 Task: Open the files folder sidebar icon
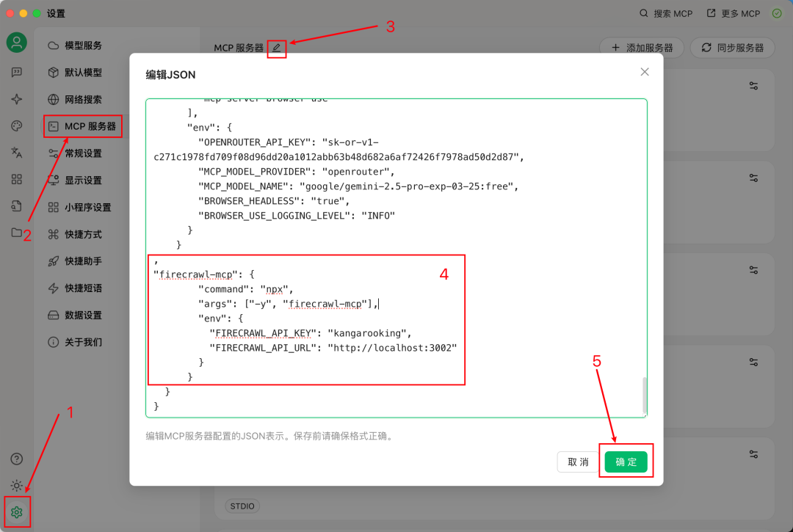pos(17,233)
